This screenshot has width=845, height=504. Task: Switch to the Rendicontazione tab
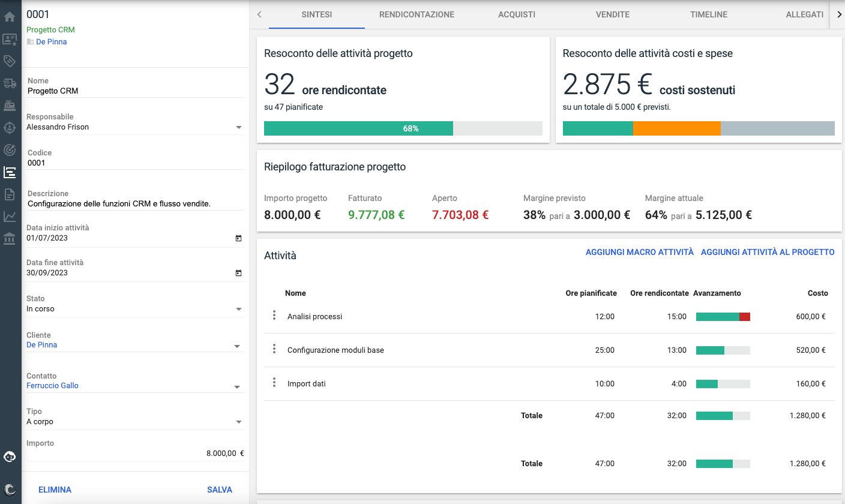(x=416, y=14)
